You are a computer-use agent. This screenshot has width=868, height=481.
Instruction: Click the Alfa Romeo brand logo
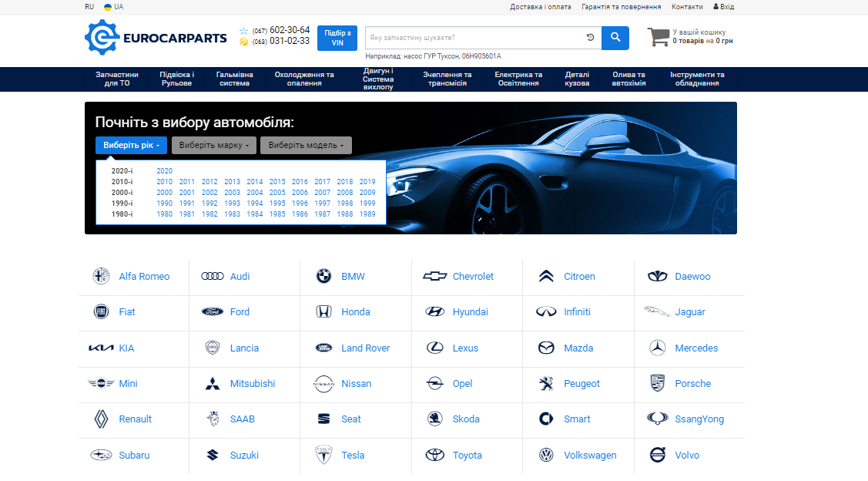[101, 276]
